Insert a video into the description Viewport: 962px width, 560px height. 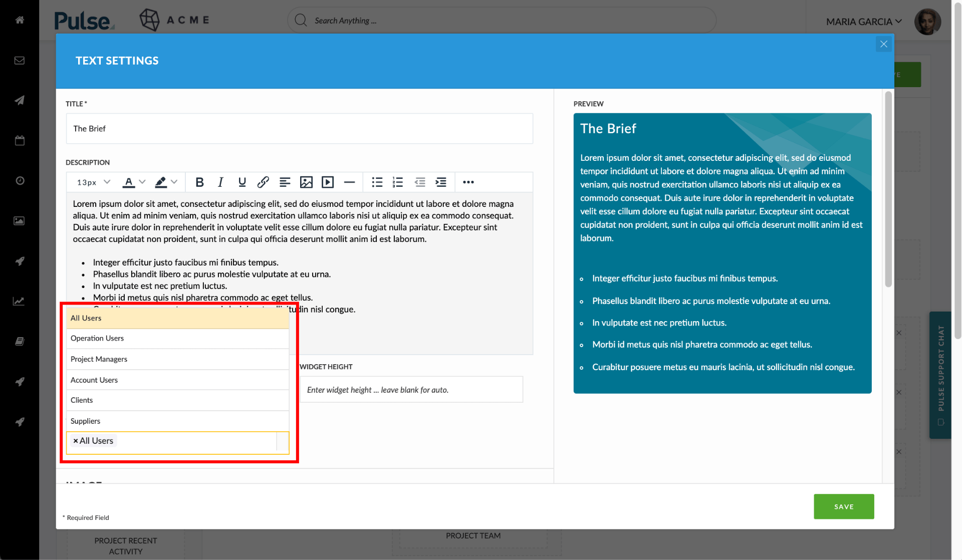328,182
